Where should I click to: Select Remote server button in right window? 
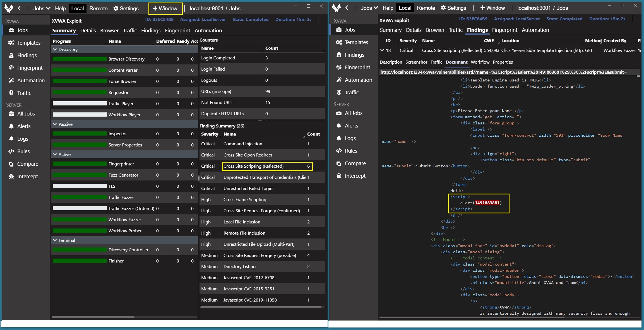426,8
